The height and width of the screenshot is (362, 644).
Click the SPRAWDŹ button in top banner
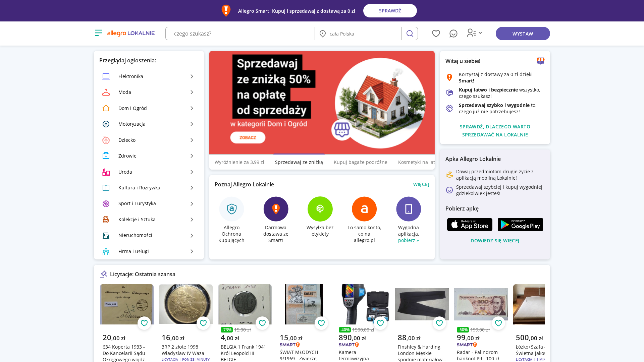click(x=390, y=11)
